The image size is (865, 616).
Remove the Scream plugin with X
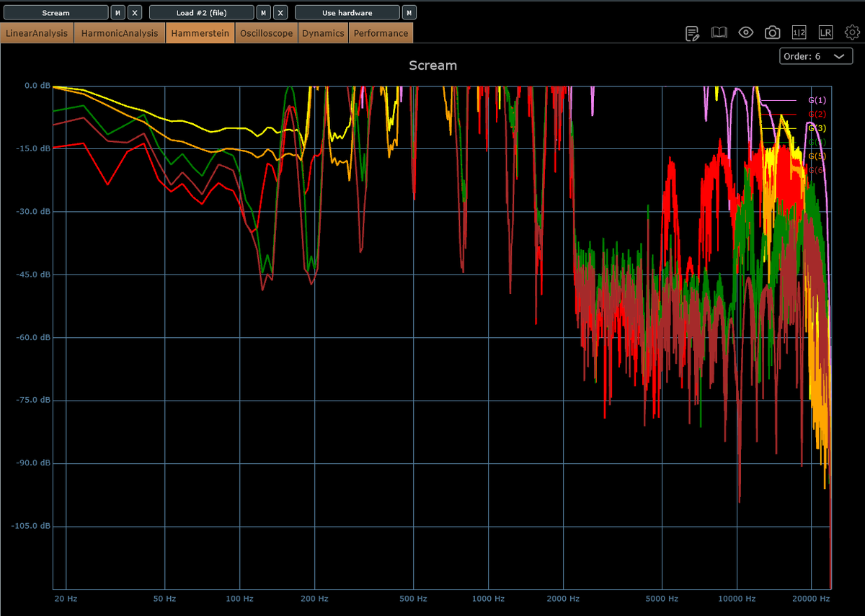[135, 12]
